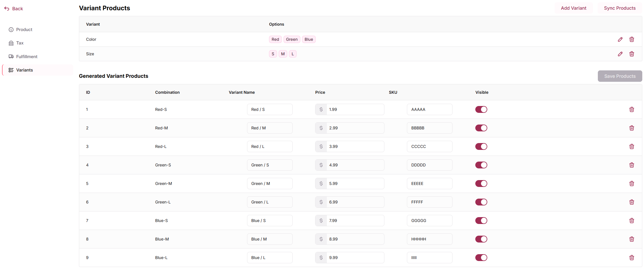Click the 6.99 price field

click(355, 202)
